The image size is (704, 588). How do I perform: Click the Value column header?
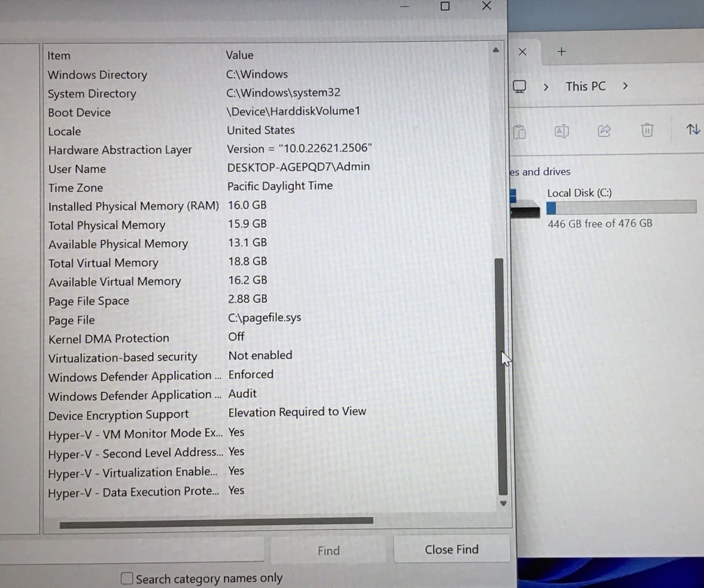240,55
